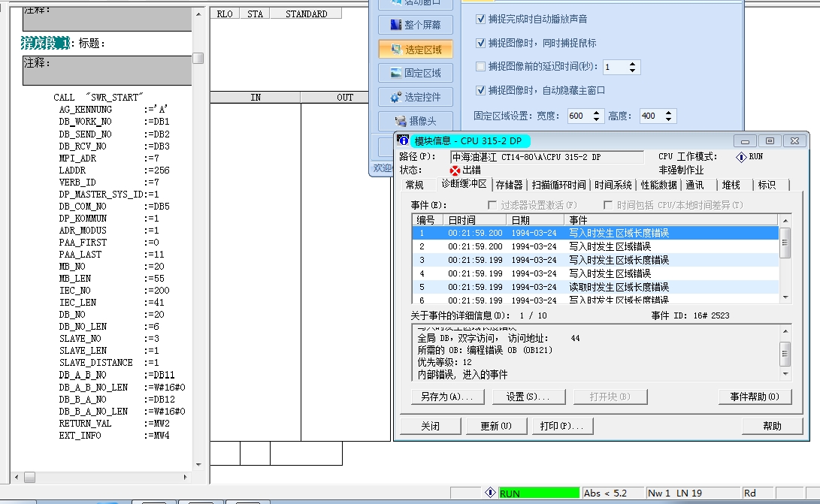The image size is (820, 504).
Task: Select event row 3 in diagnostic buffer
Action: coord(595,260)
